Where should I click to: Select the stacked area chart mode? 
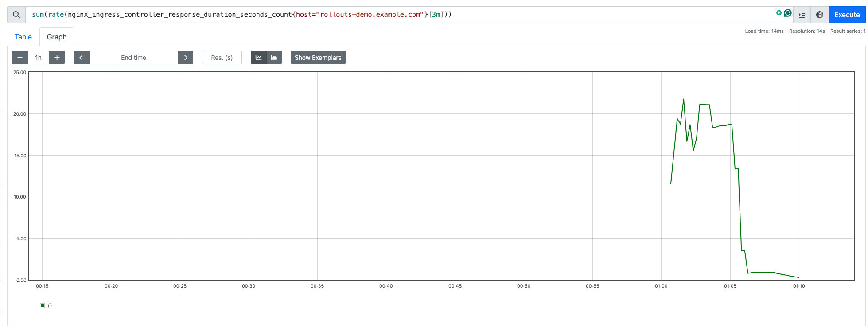(274, 58)
